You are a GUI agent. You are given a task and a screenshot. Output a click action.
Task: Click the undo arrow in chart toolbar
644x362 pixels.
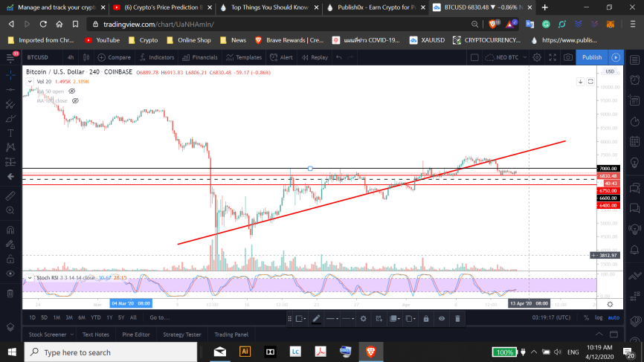click(x=339, y=57)
